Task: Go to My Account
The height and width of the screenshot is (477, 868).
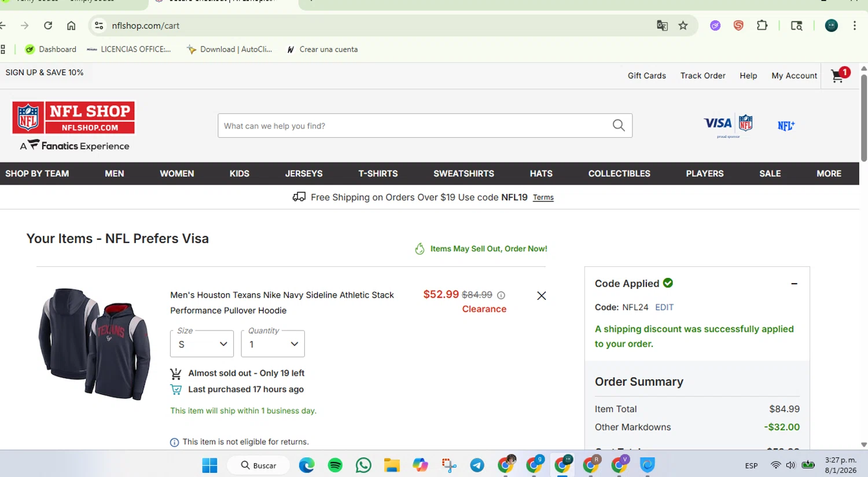Action: (795, 76)
